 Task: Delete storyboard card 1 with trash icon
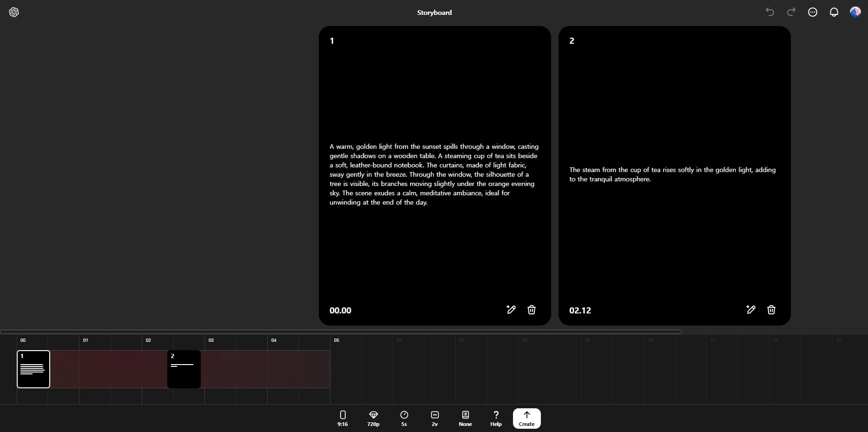click(x=532, y=310)
